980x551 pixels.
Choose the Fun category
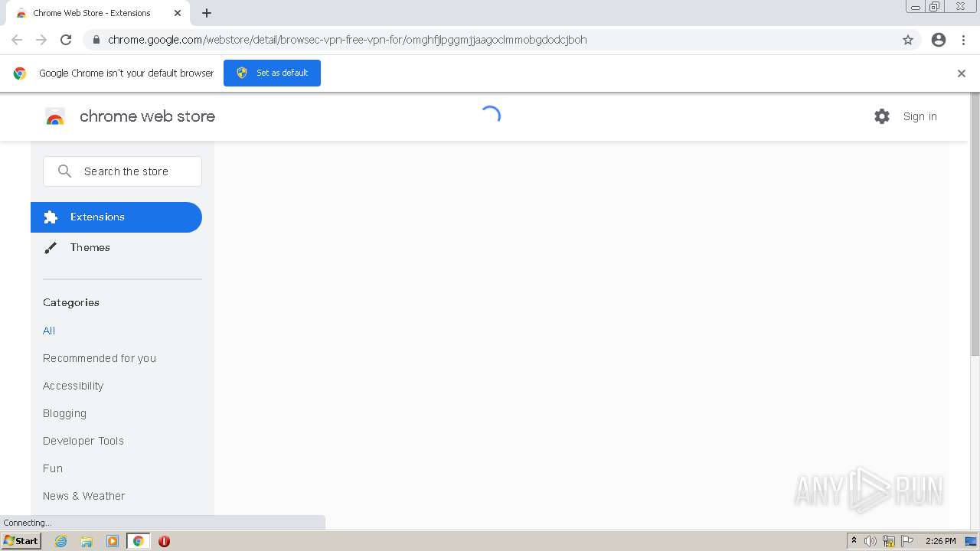[x=53, y=468]
